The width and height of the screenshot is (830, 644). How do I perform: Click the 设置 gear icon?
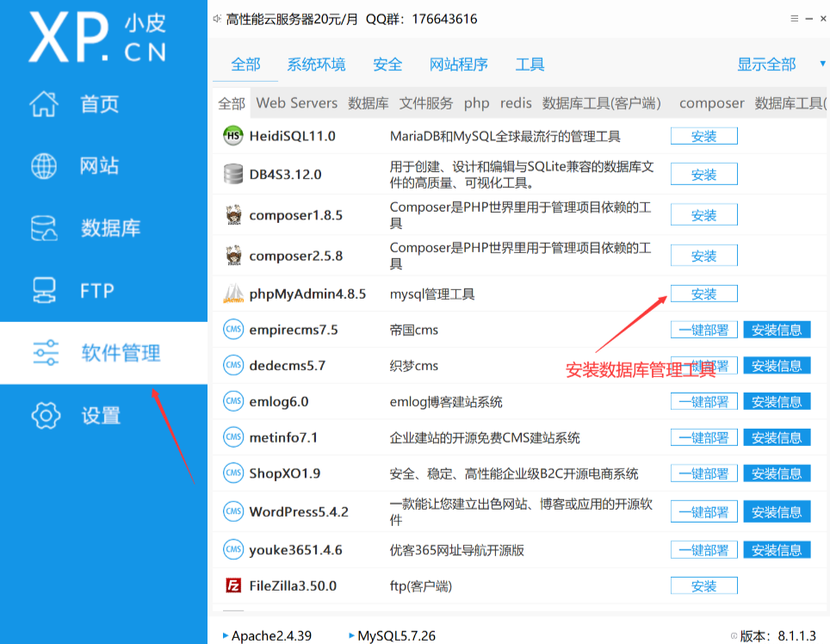[46, 415]
